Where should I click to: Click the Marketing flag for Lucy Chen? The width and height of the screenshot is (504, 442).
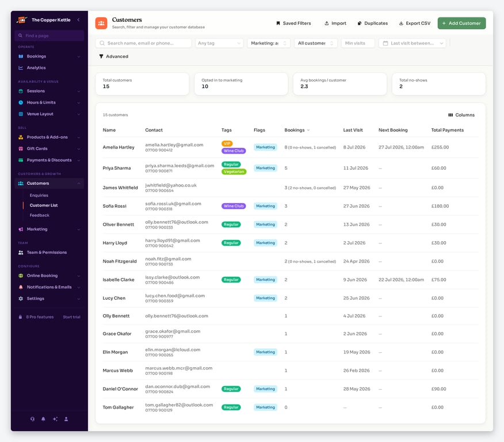point(265,298)
